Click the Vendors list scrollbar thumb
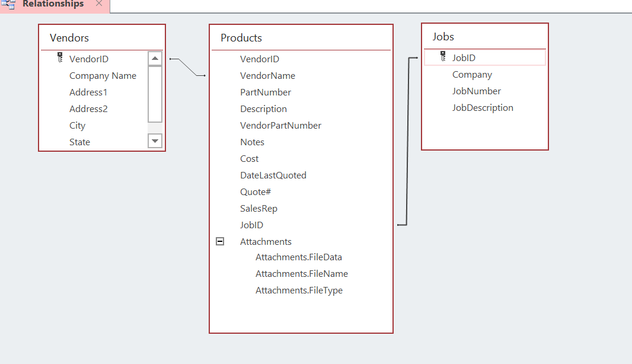632x364 pixels. (x=155, y=94)
